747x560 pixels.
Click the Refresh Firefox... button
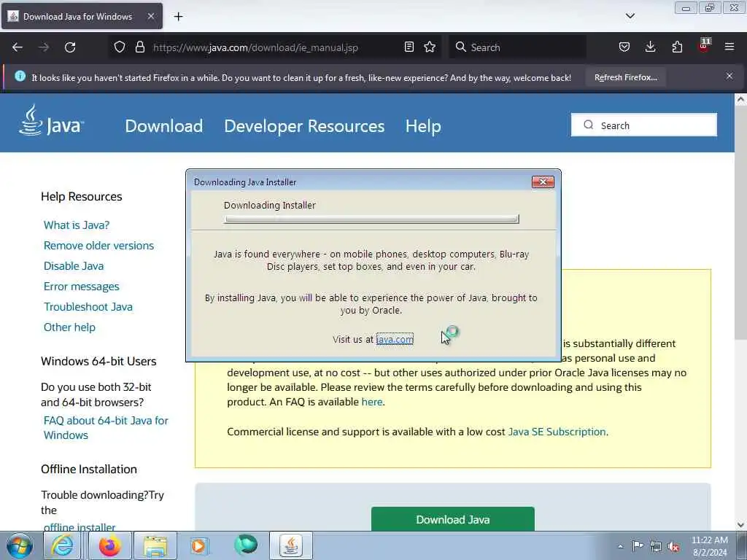point(625,77)
